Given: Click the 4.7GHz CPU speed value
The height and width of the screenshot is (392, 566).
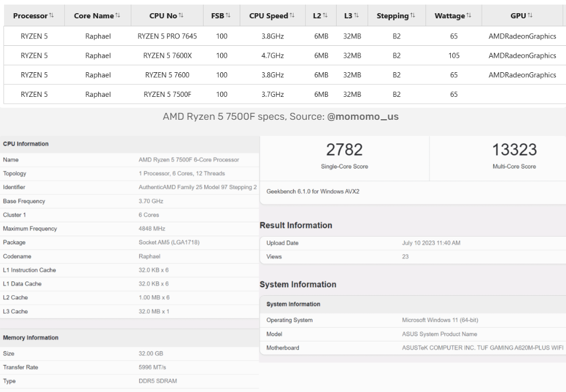Looking at the screenshot, I should (x=272, y=56).
